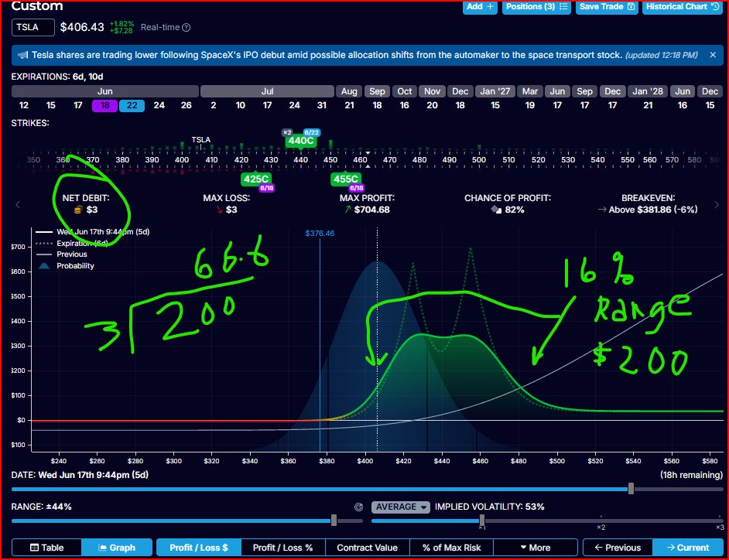Click the Current arrow button

tap(688, 548)
